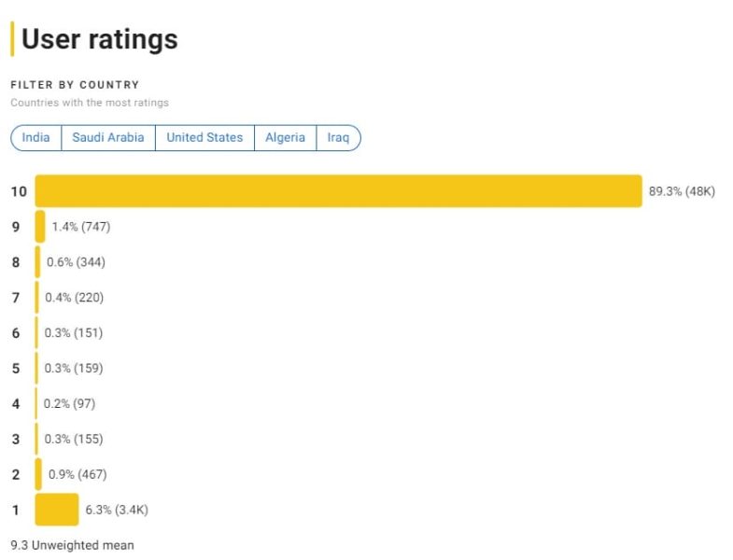Image resolution: width=733 pixels, height=560 pixels.
Task: Click the rating 2 yellow bar
Action: 38,474
